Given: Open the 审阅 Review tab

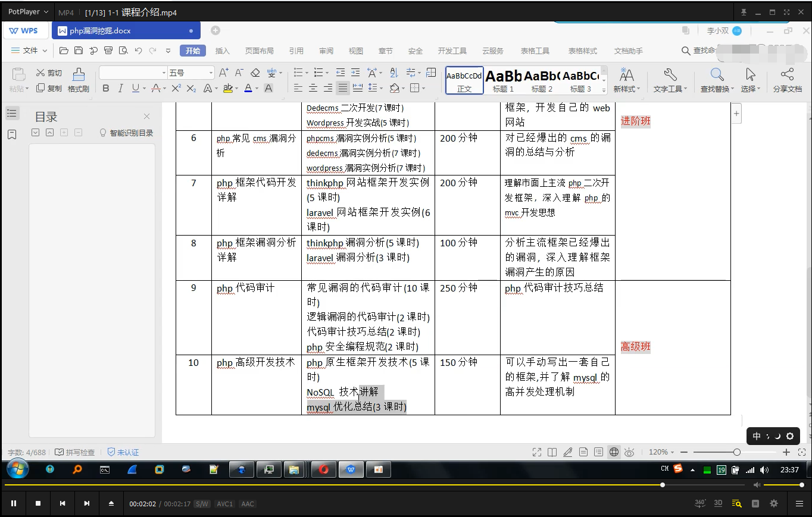Looking at the screenshot, I should [326, 51].
